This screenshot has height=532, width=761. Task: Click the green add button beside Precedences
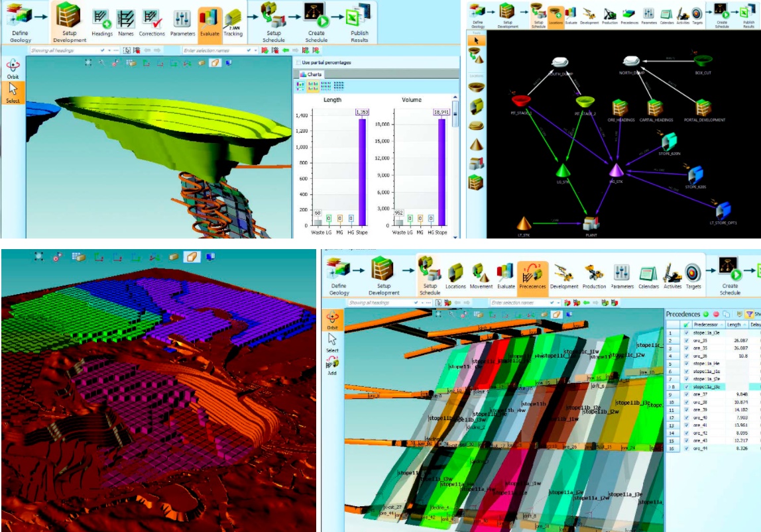coord(706,313)
